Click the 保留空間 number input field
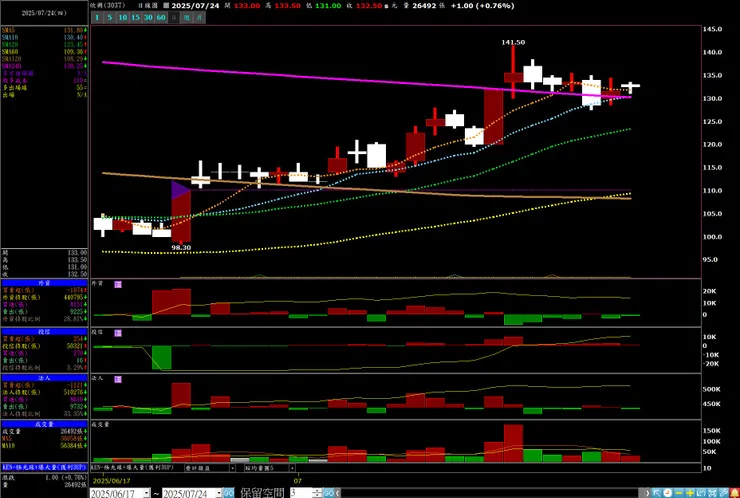Screen dimensions: 740x498 point(301,493)
